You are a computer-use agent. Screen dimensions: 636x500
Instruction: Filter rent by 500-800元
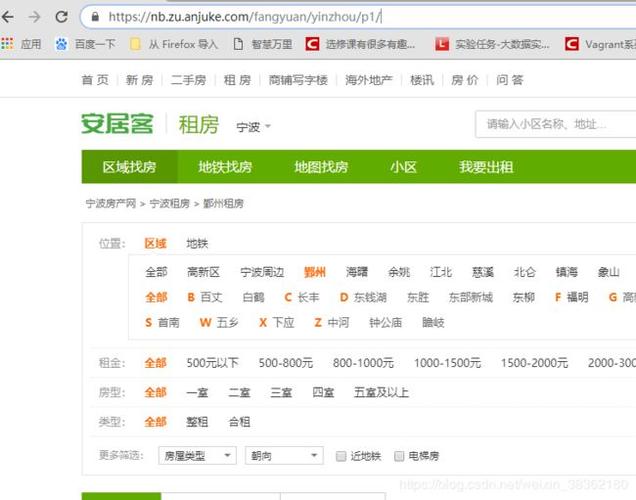click(x=286, y=363)
